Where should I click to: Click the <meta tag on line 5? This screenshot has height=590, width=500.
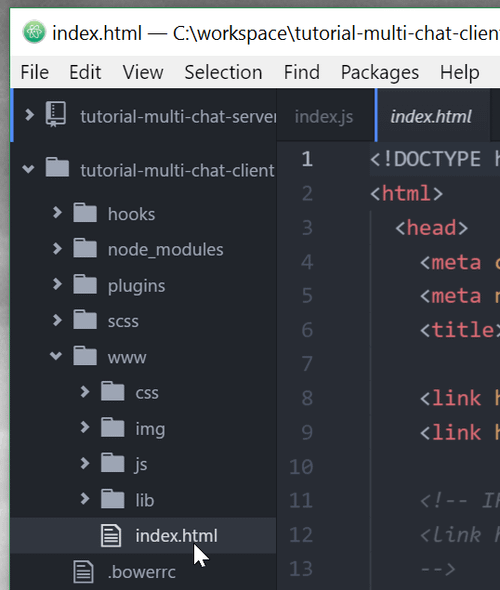450,296
